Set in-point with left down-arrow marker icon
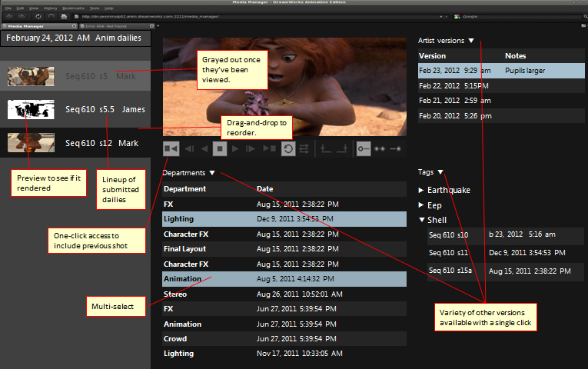Viewport: 588px width, 369px height. 325,149
